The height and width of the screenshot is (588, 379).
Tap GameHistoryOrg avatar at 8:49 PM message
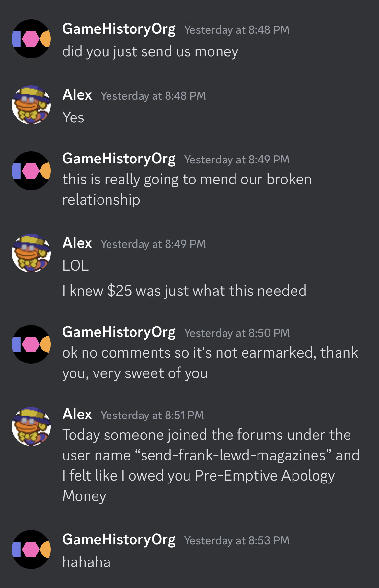pyautogui.click(x=31, y=171)
